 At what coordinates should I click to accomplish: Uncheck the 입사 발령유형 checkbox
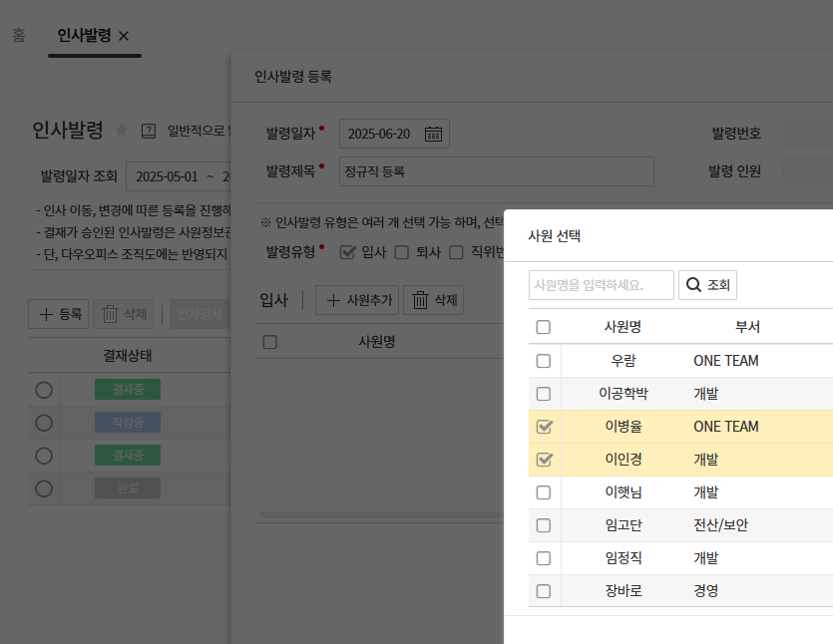(x=347, y=252)
